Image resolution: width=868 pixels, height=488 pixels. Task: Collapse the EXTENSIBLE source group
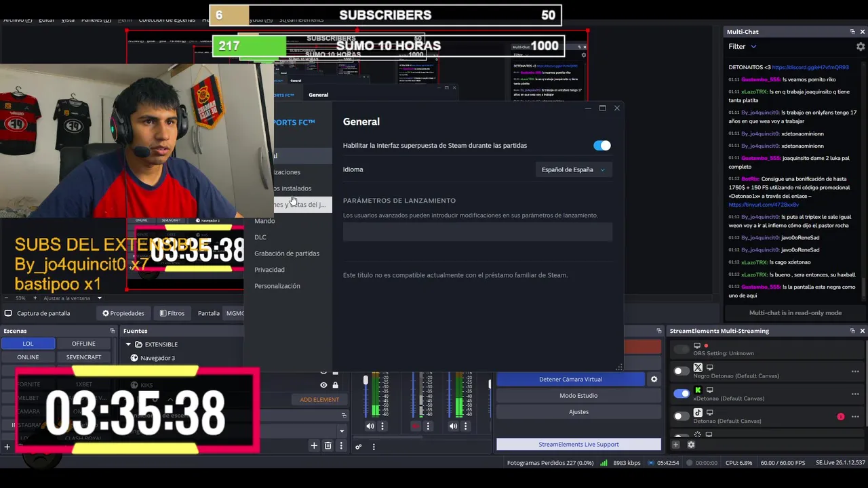128,344
